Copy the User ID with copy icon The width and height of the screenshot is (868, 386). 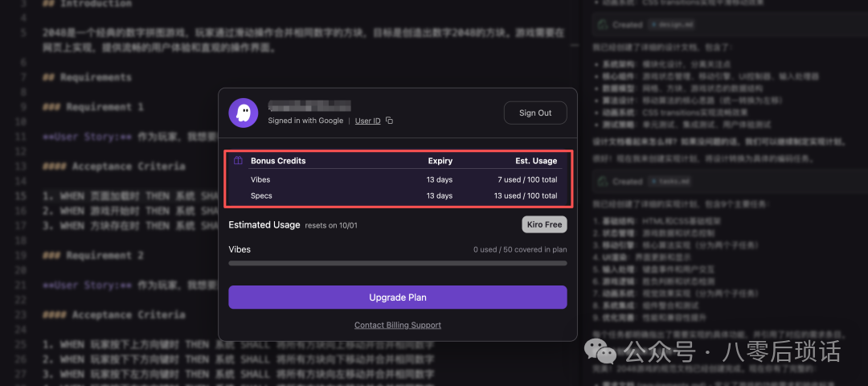point(389,120)
